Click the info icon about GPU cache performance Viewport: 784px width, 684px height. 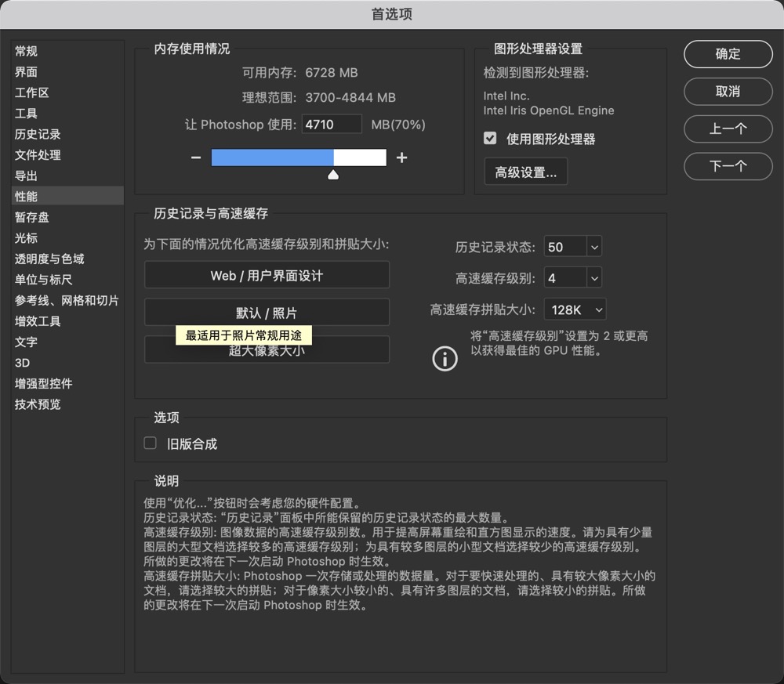(x=445, y=359)
